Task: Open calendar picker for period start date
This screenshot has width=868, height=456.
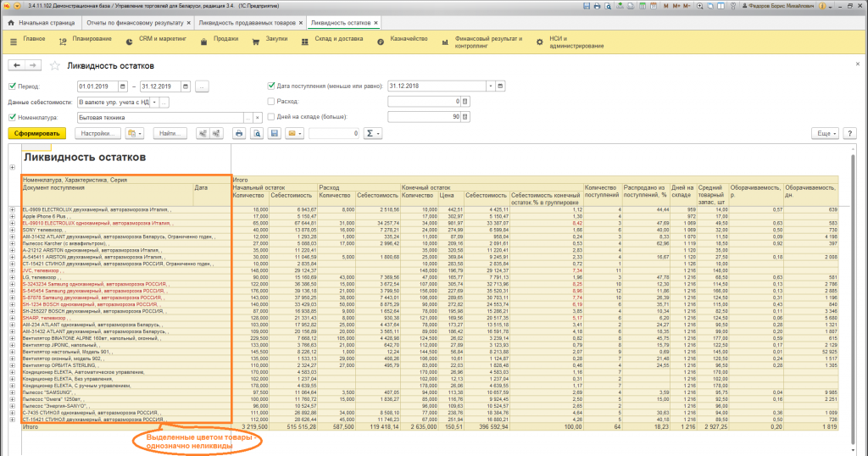Action: [125, 86]
